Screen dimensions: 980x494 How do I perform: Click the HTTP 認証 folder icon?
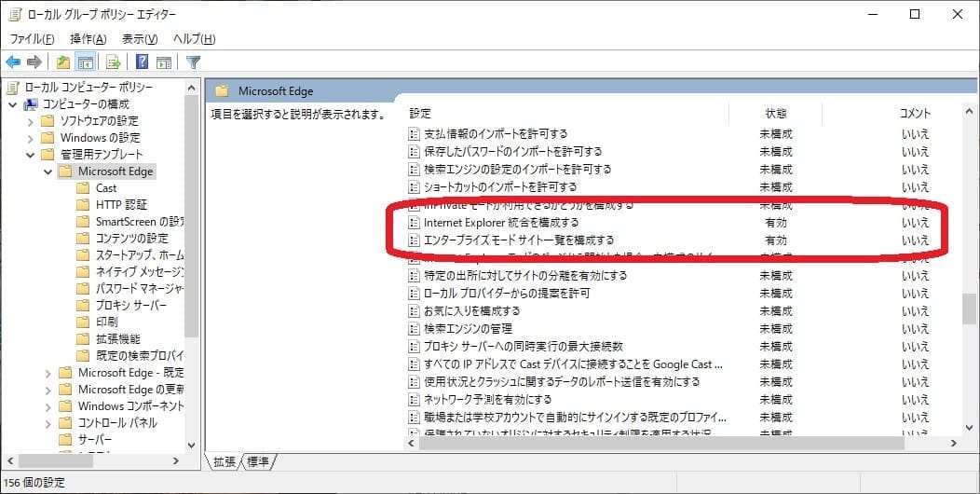(x=83, y=204)
